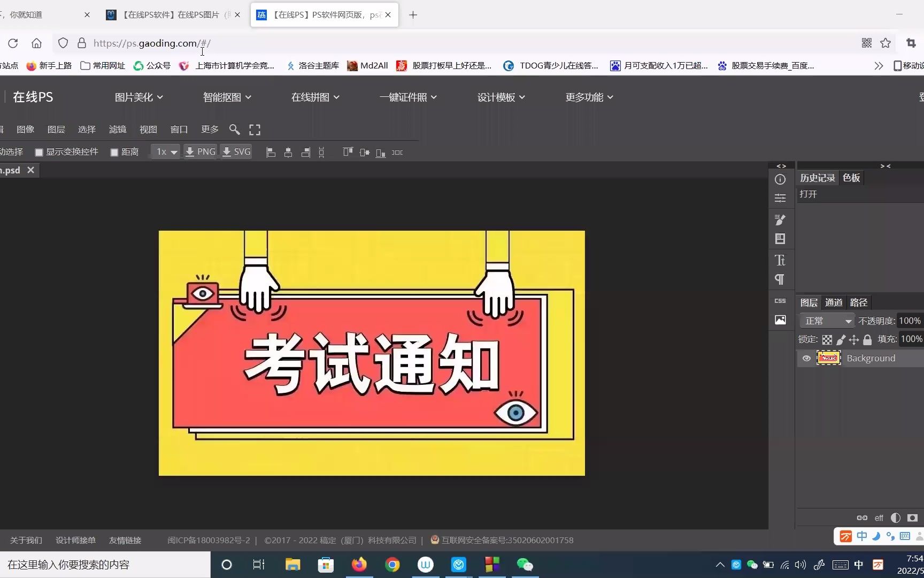This screenshot has width=924, height=578.
Task: Click the brush edit icon in right sidebar
Action: coord(780,220)
